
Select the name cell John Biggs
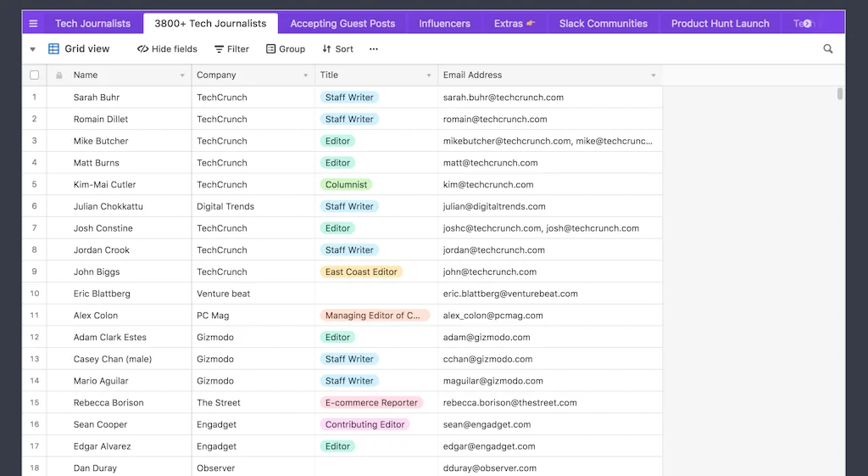tap(119, 272)
